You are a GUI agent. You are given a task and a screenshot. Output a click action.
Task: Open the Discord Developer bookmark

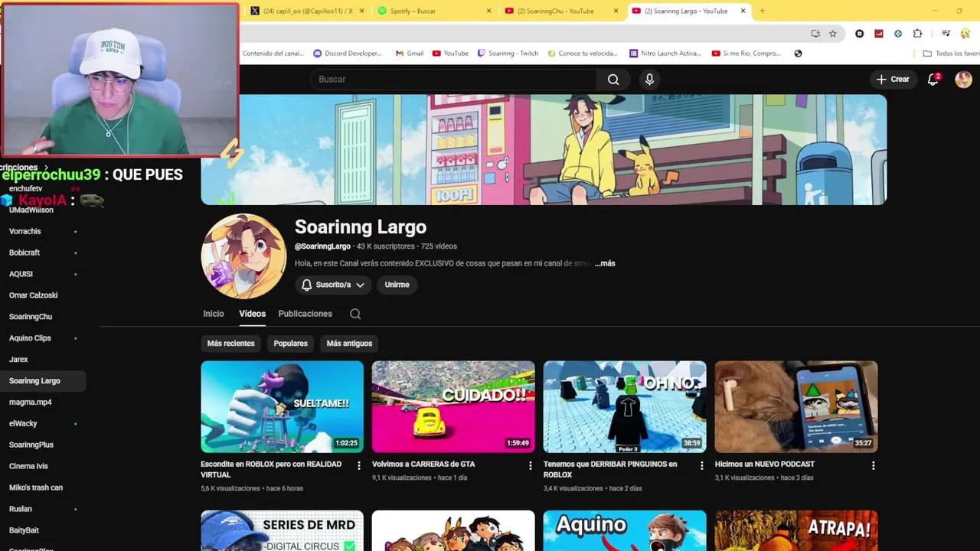coord(348,54)
